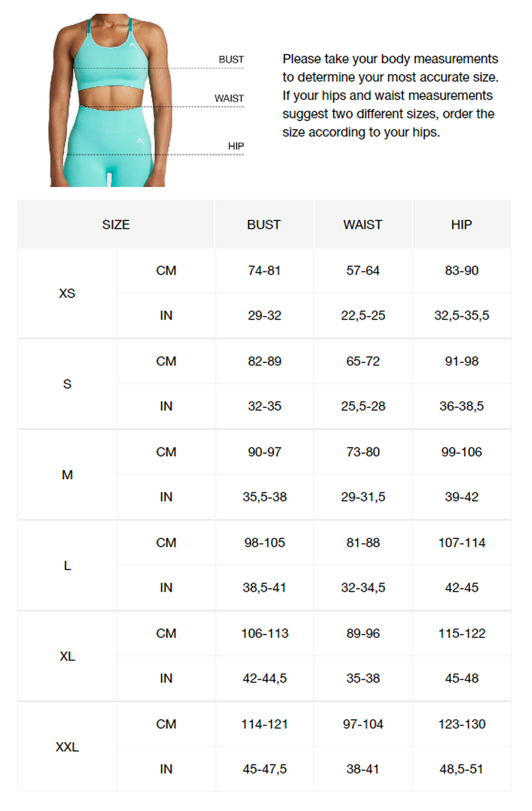Click the M hip value 99-106
532x811 pixels.
[x=461, y=452]
